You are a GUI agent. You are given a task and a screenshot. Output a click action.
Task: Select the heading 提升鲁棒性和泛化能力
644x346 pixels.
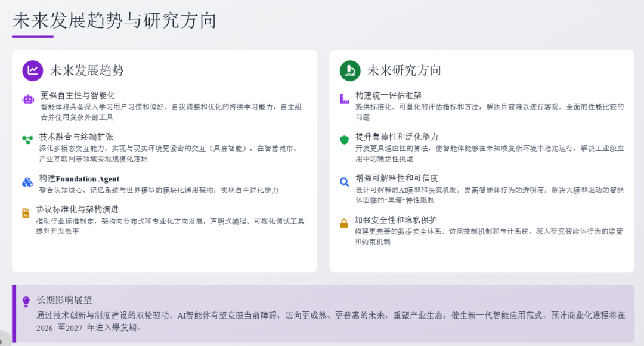pos(397,137)
